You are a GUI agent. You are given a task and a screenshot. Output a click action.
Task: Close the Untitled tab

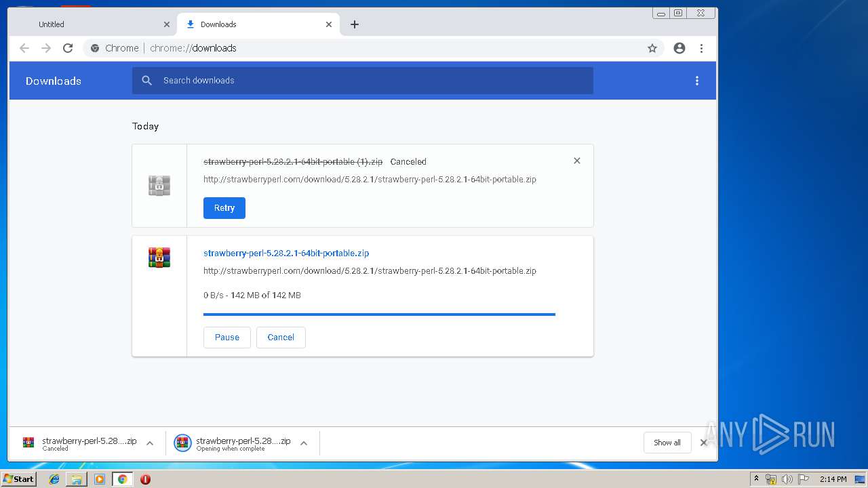[167, 24]
